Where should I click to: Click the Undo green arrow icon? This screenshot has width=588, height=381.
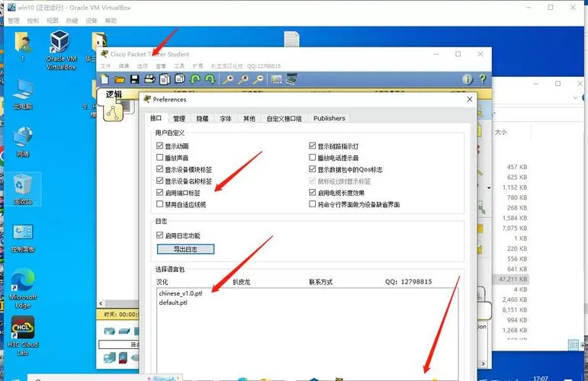pos(195,79)
